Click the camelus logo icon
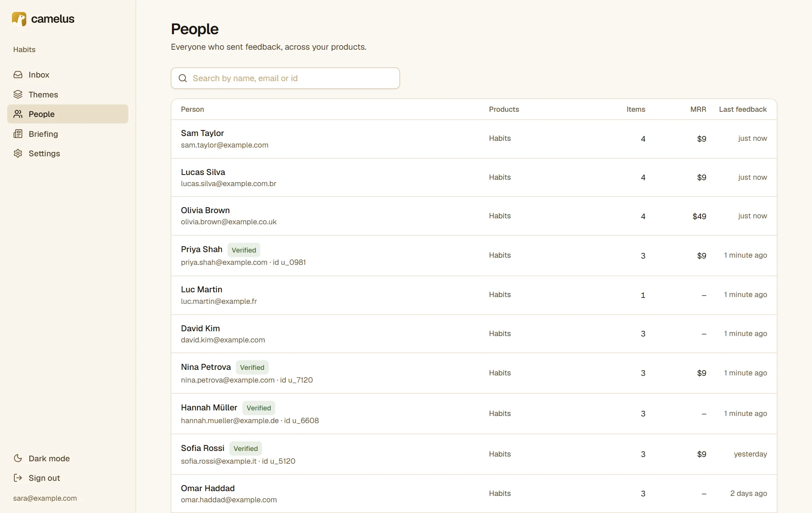The image size is (812, 513). tap(19, 19)
